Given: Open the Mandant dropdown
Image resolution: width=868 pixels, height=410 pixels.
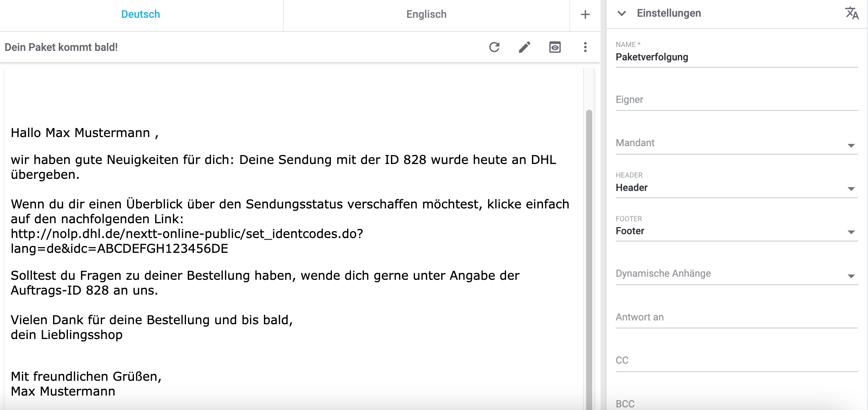Looking at the screenshot, I should [x=736, y=143].
